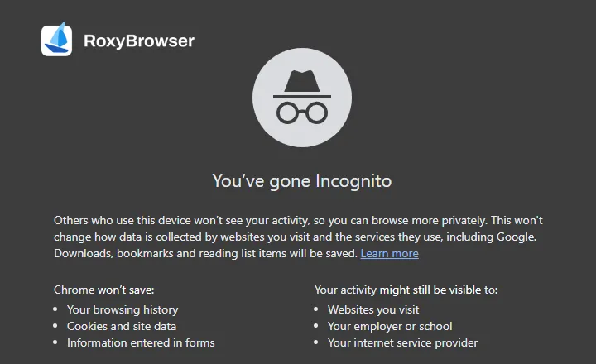
Task: Select the "Websites you visit" list item
Action: 373,309
